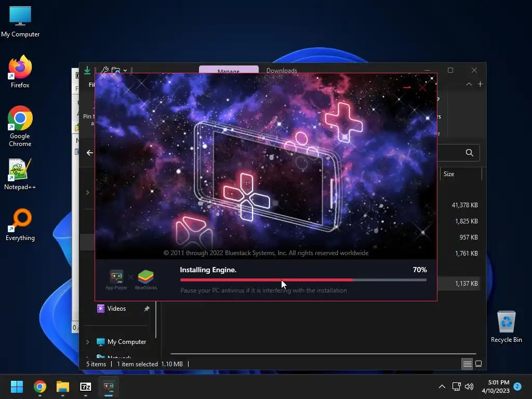
Task: Open the My Computer desktop icon
Action: pyautogui.click(x=20, y=21)
